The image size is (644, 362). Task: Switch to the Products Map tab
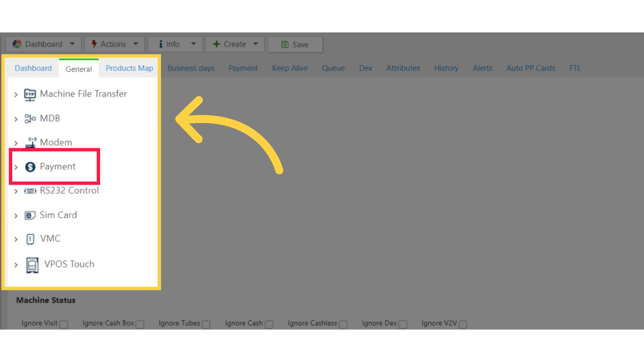click(129, 68)
